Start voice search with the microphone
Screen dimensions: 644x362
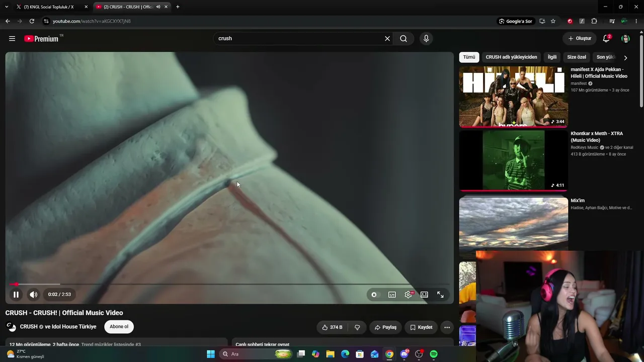click(x=426, y=39)
